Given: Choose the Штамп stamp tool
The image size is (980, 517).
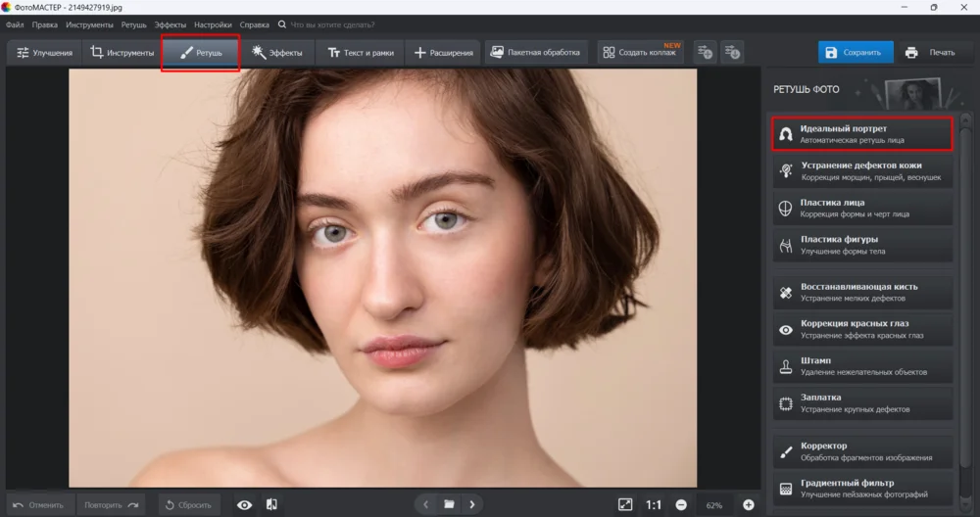Looking at the screenshot, I should (861, 366).
